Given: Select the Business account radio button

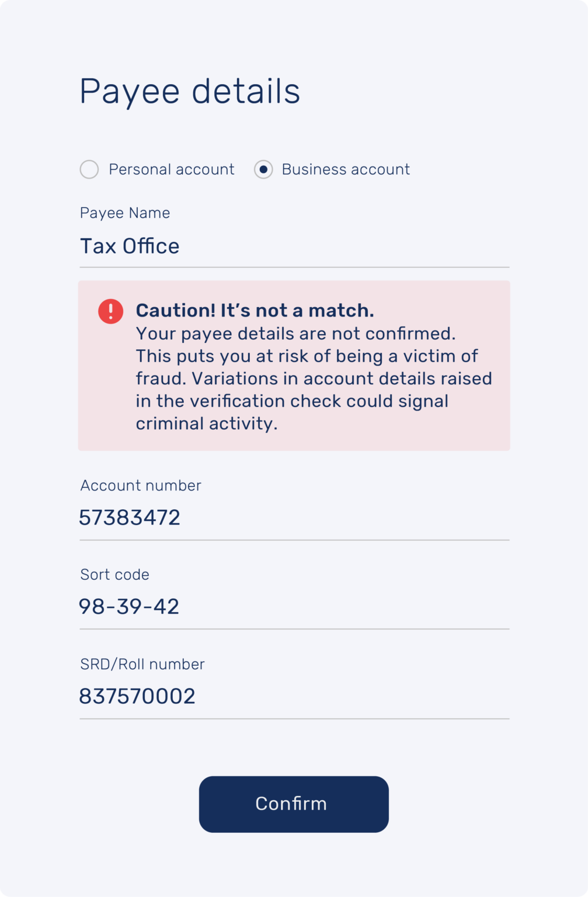Looking at the screenshot, I should [x=263, y=169].
